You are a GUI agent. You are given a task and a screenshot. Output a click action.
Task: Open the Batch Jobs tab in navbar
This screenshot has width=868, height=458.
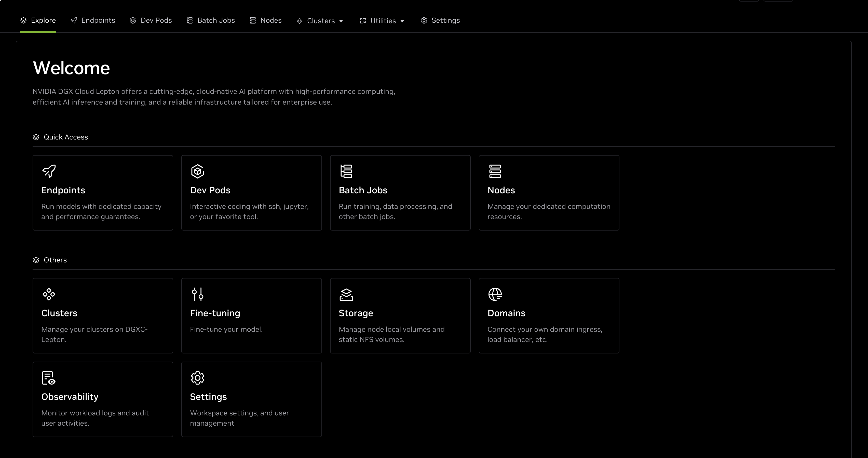pos(211,21)
